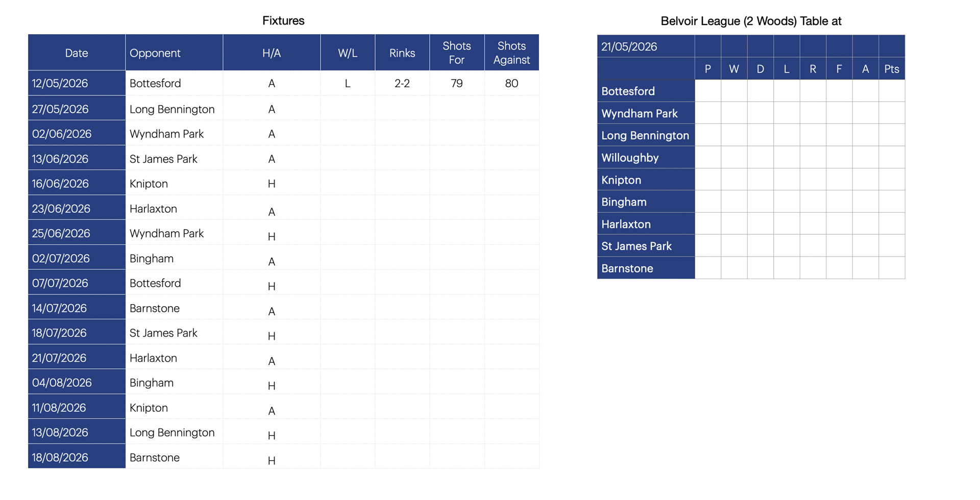Click the Barnstone Pts empty cell

pos(892,268)
